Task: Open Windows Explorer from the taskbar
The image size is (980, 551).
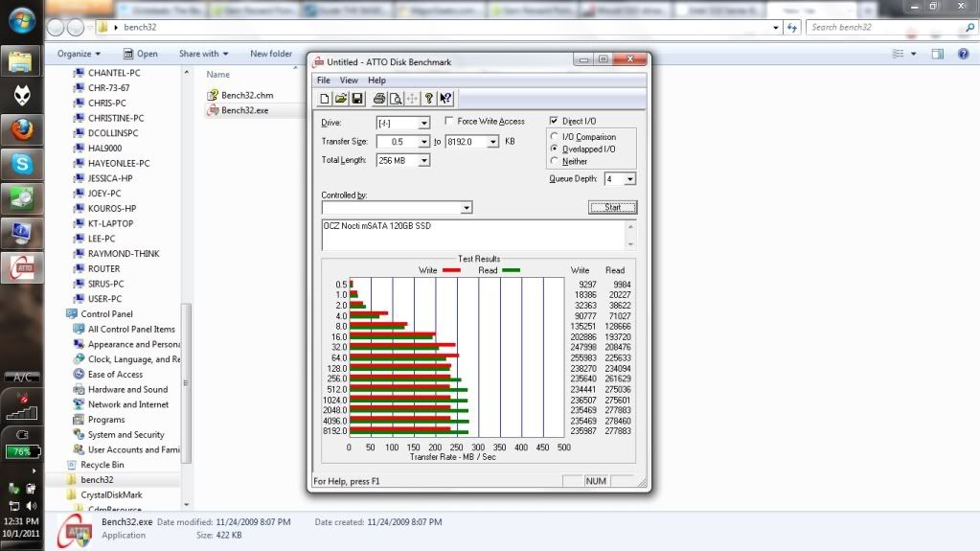Action: (21, 60)
